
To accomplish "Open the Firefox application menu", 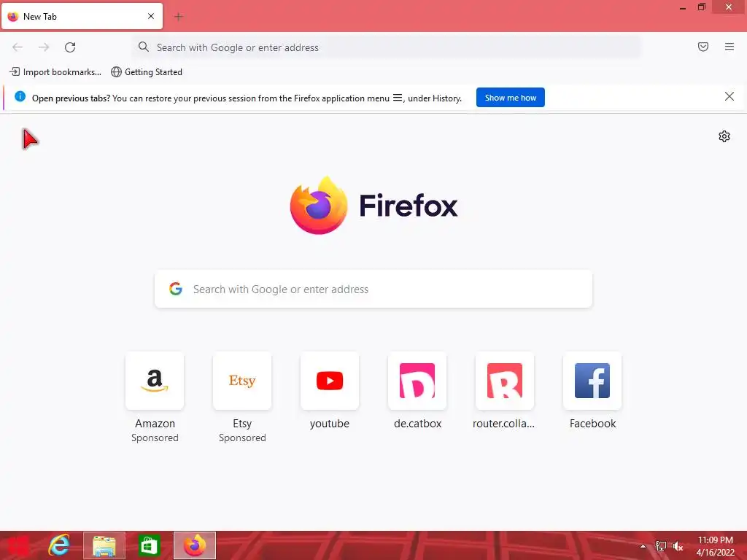I will 729,47.
